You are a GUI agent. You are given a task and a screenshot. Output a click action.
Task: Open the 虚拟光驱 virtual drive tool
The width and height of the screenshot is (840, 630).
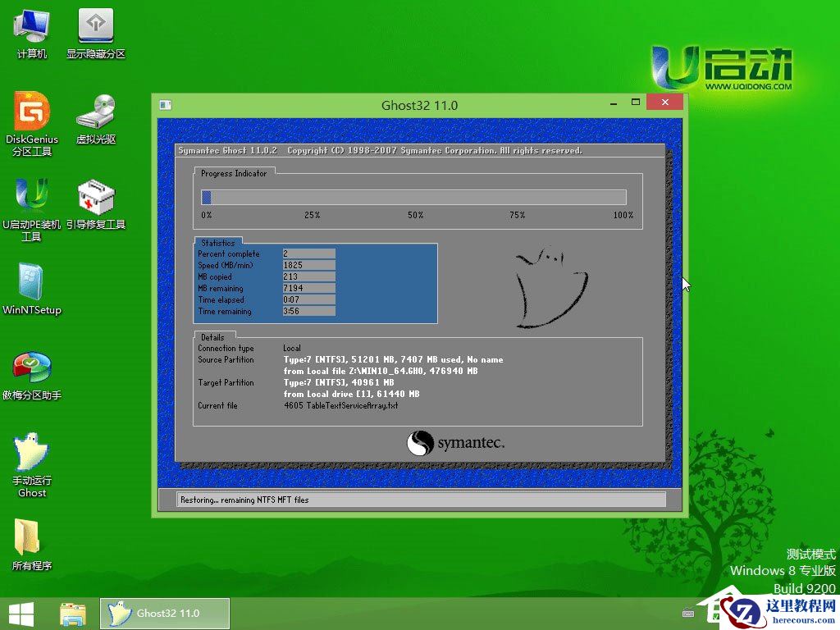(x=96, y=116)
